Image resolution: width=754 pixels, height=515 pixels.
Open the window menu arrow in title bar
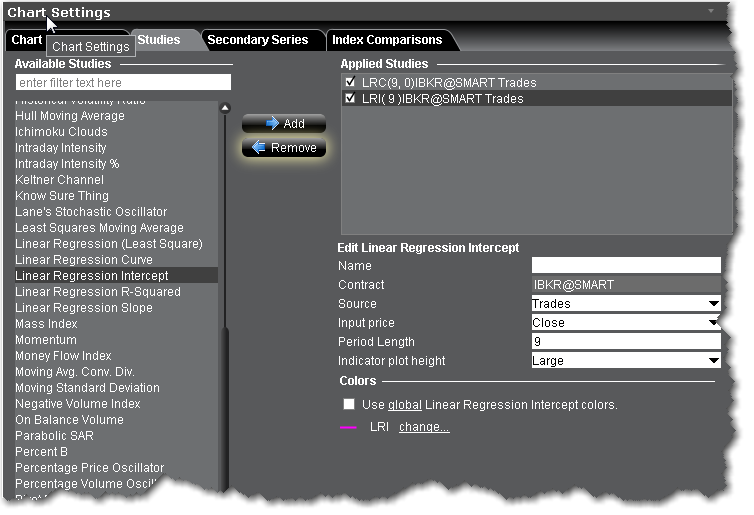[x=711, y=11]
